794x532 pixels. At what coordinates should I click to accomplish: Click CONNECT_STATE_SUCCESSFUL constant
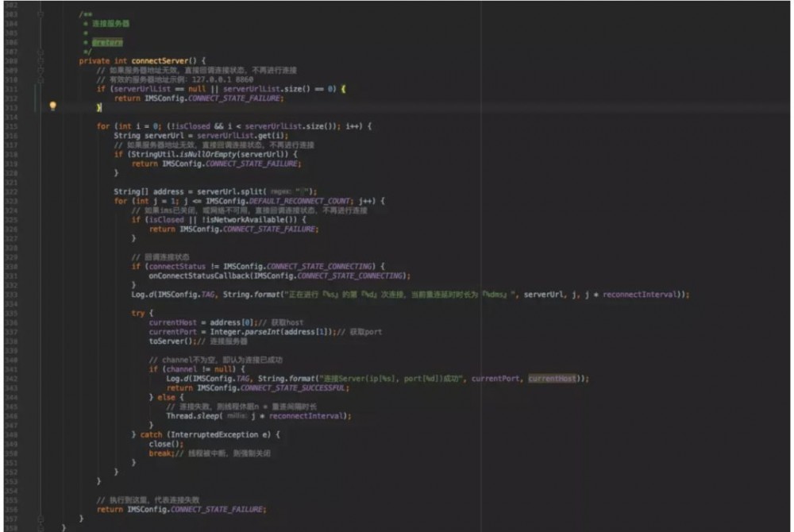click(x=293, y=388)
